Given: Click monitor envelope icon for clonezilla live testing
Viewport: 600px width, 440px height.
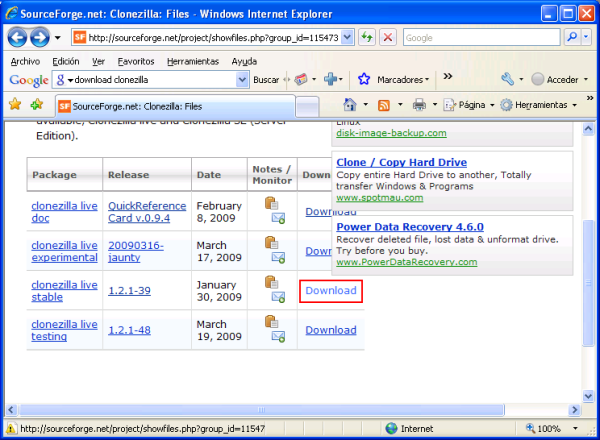Looking at the screenshot, I should [277, 336].
